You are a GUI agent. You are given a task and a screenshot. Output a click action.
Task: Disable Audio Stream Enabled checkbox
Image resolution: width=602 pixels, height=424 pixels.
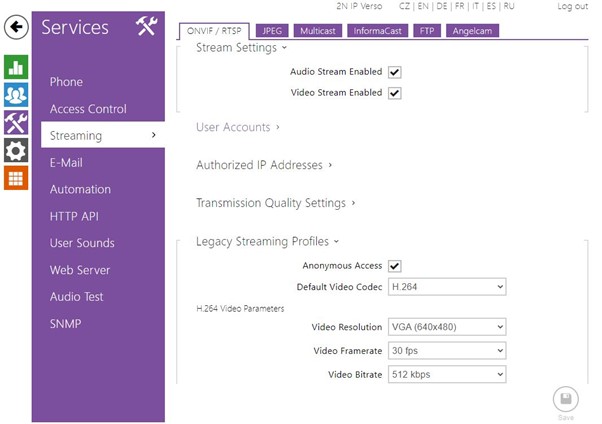click(x=394, y=73)
